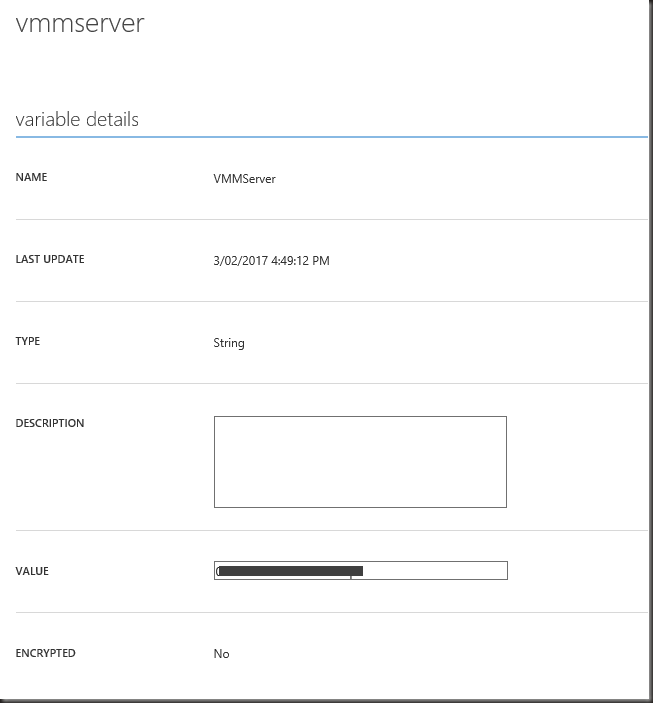Click the 3/02/2017 date text
Viewport: 653px width, 703px height.
pos(240,261)
